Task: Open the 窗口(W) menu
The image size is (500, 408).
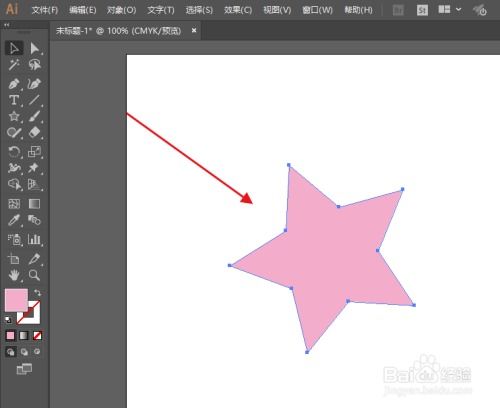Action: coord(317,10)
